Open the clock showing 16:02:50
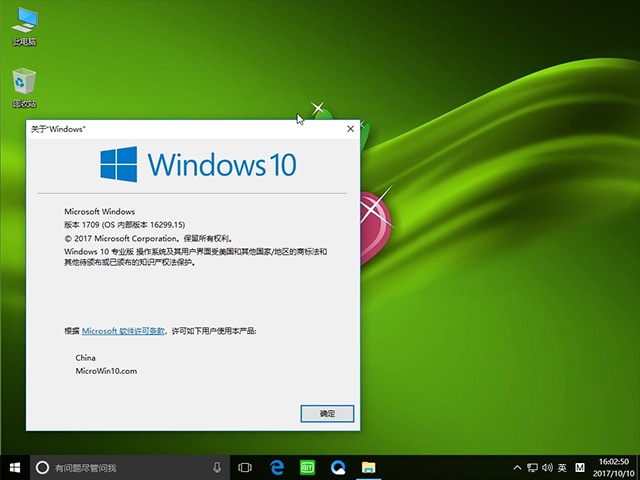Viewport: 640px width, 480px height. coord(614,468)
